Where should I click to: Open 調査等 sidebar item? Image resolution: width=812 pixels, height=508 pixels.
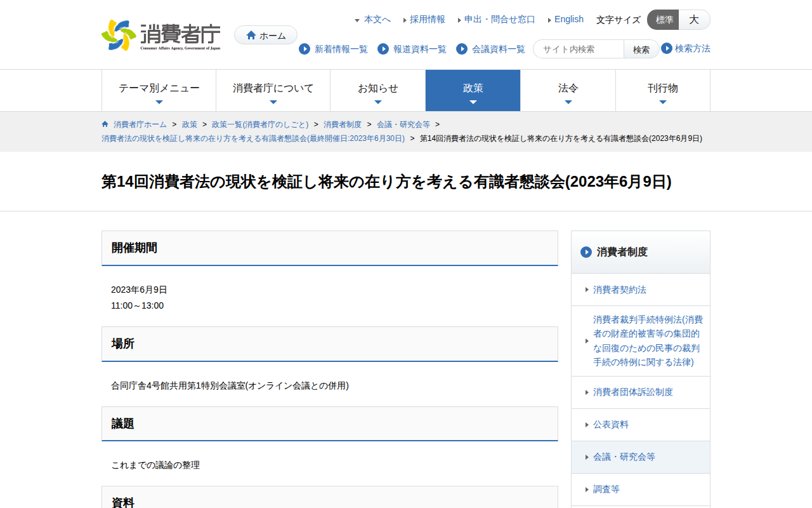(x=641, y=490)
